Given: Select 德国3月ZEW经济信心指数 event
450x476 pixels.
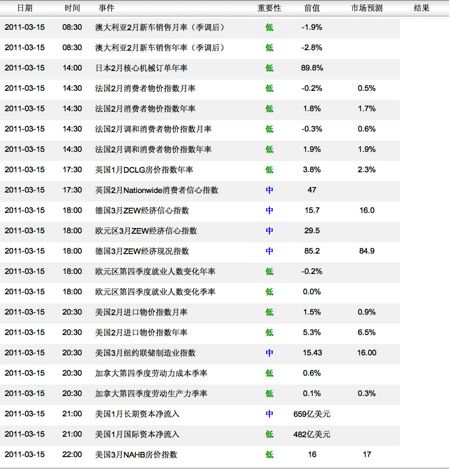Looking at the screenshot, I should pos(142,211).
